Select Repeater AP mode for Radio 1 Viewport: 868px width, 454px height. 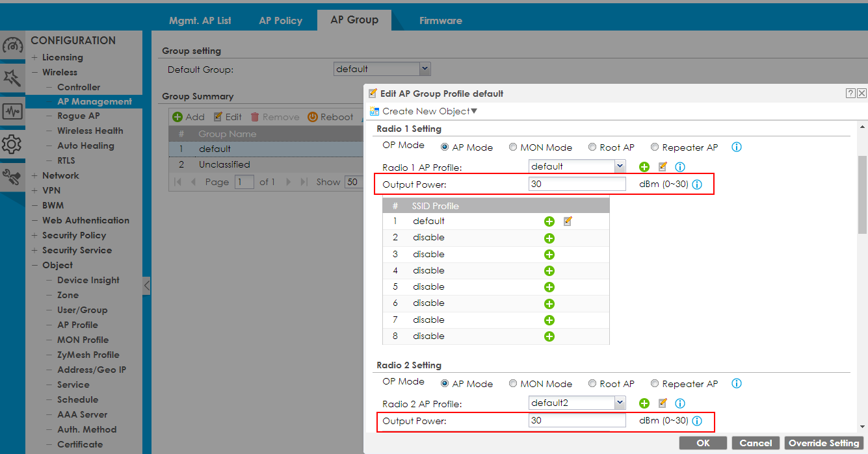point(655,147)
